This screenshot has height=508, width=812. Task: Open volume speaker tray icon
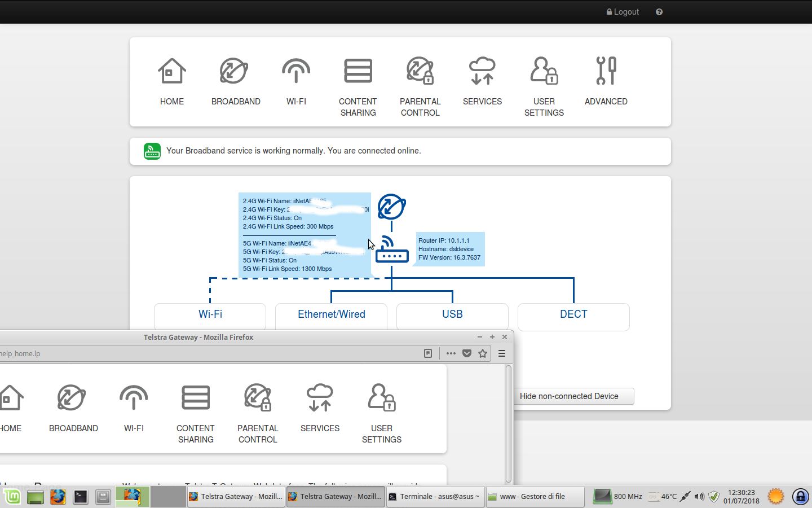coord(699,497)
